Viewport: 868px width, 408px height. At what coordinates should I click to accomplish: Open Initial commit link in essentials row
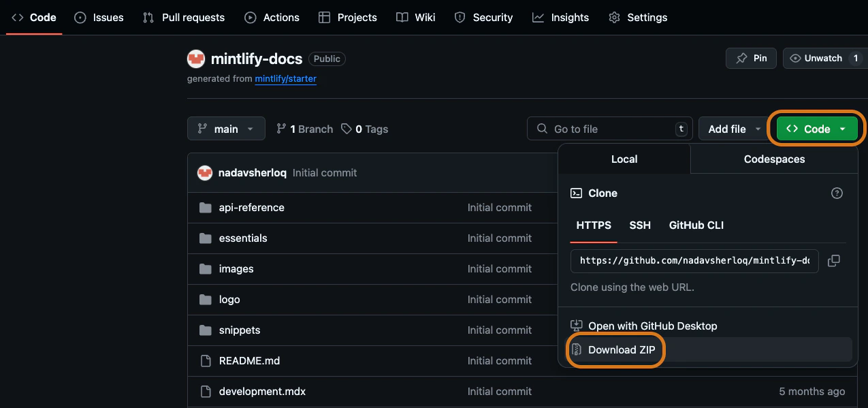tap(500, 238)
